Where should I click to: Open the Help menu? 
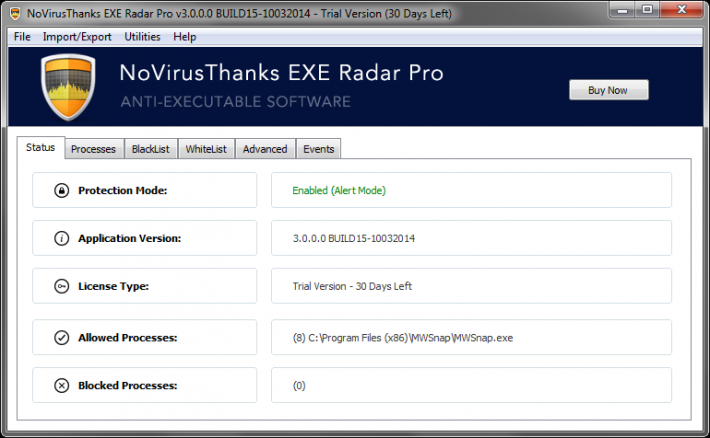pos(184,37)
